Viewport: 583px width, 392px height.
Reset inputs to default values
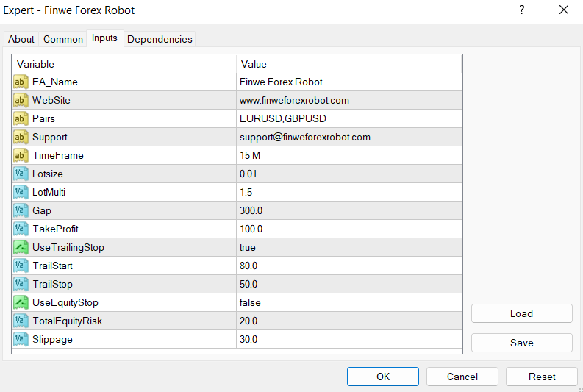(x=542, y=377)
